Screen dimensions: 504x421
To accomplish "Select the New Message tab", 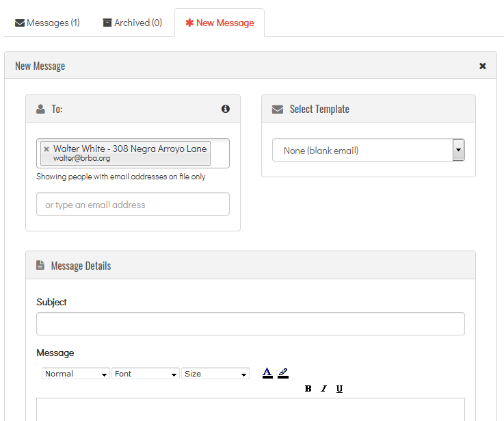I will point(220,23).
